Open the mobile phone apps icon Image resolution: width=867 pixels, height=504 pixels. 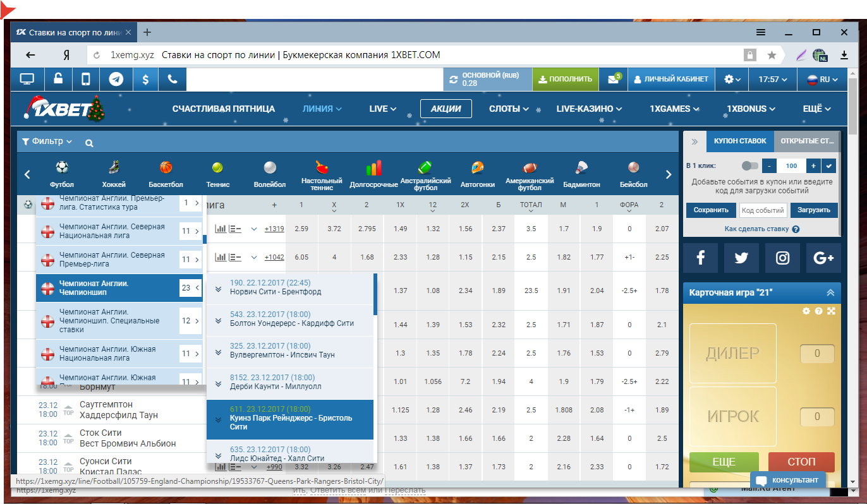(87, 80)
